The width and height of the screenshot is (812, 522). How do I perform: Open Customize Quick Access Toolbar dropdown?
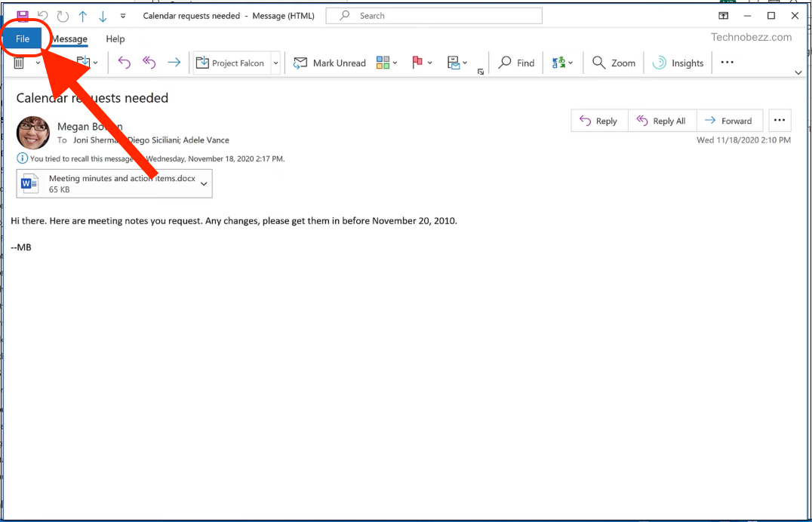click(123, 16)
